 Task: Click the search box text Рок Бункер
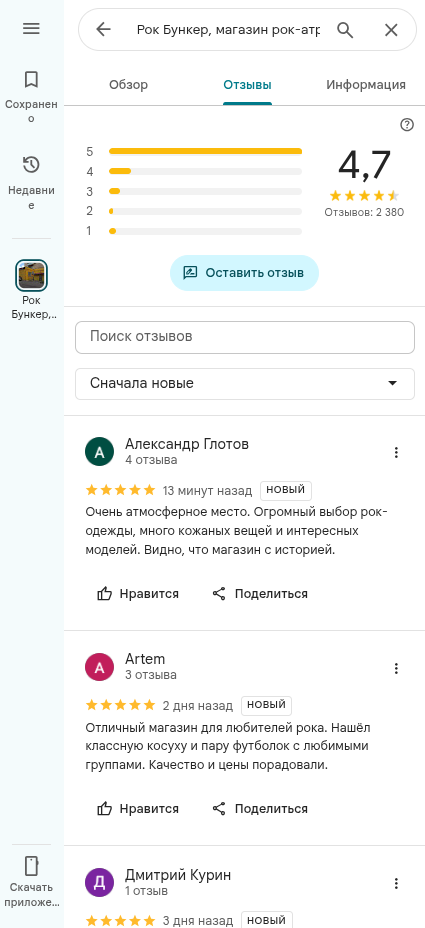(228, 30)
